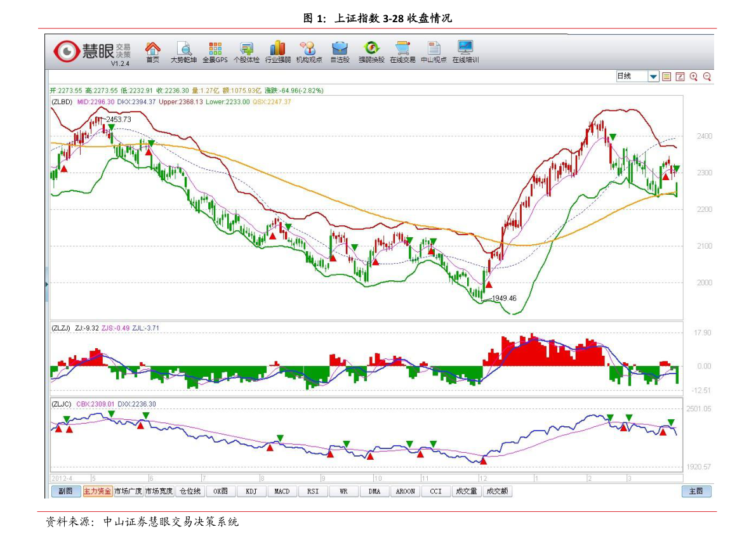Viewport: 756px width, 541px height.
Task: Switch to the KDJ indicator tab
Action: (251, 492)
